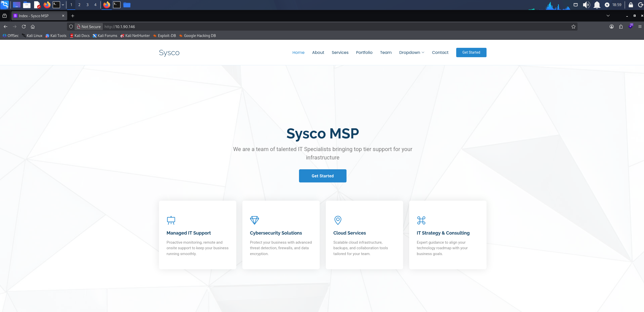Open the tracking protection shield icon
This screenshot has width=644, height=312.
coord(71,27)
